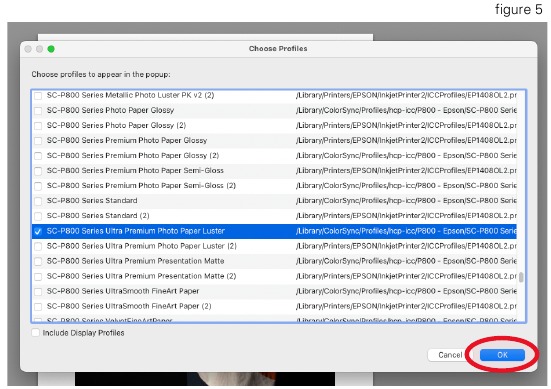The width and height of the screenshot is (551, 389).
Task: Select the name Ultra Premium Presentation Matte (2)
Action: click(142, 276)
